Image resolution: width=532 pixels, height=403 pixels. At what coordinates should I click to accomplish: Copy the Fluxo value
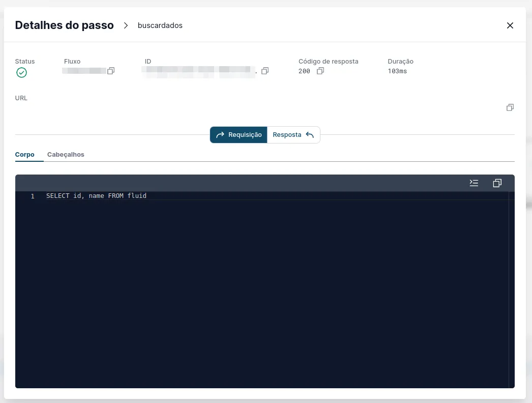111,71
